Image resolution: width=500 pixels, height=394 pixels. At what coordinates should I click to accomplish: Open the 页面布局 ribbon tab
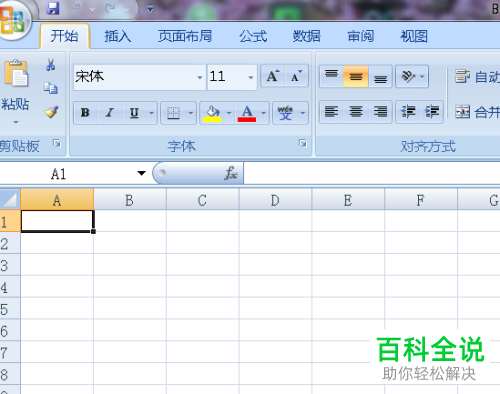pyautogui.click(x=185, y=36)
